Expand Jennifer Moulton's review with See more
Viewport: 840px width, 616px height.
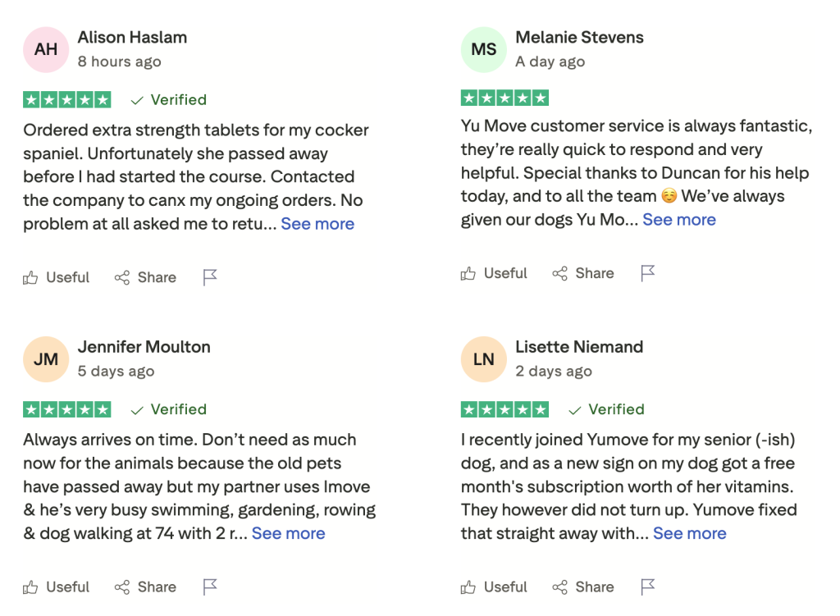pyautogui.click(x=288, y=533)
